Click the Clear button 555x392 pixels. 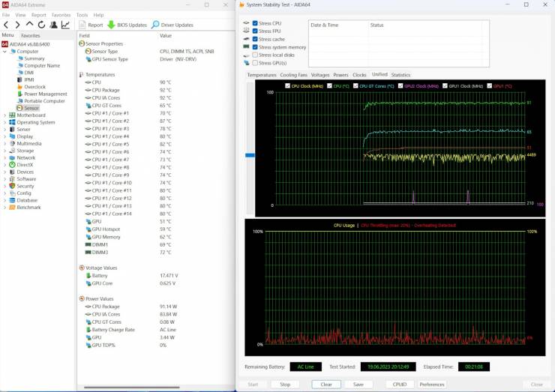326,385
